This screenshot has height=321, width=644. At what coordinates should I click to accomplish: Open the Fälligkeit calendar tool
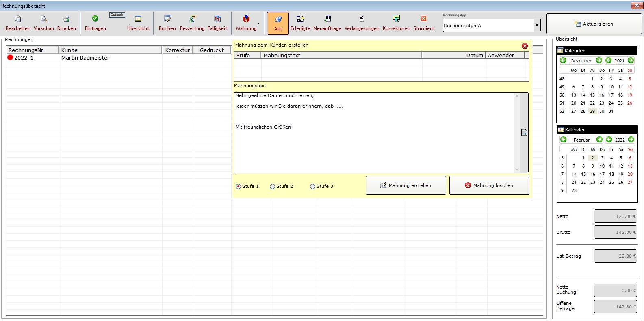point(217,23)
